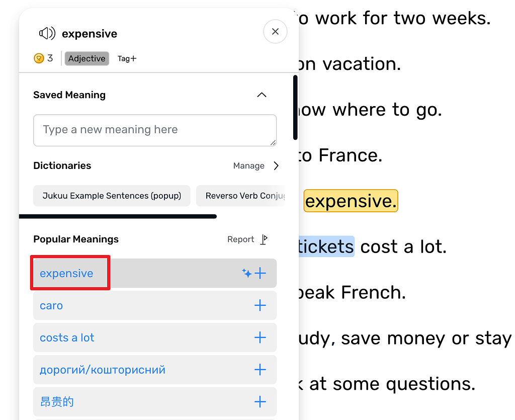Collapse the Saved Meaning section
Screen dimensions: 515x420
(x=262, y=95)
